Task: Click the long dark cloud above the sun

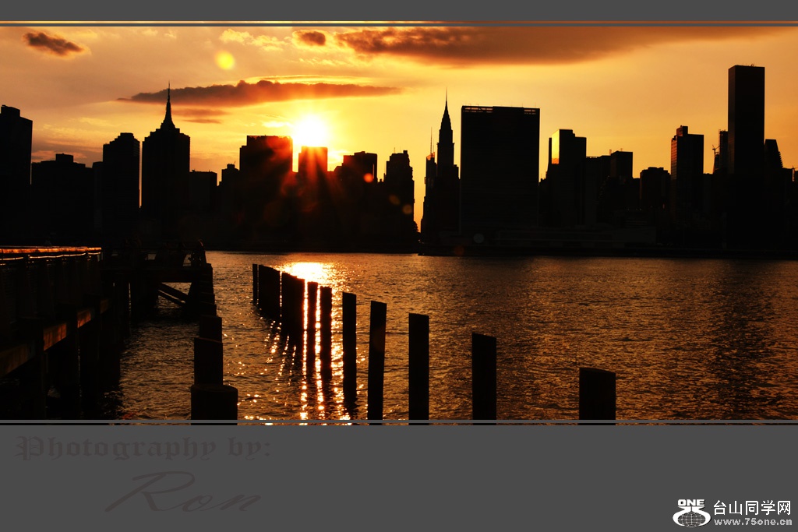Action: click(257, 93)
